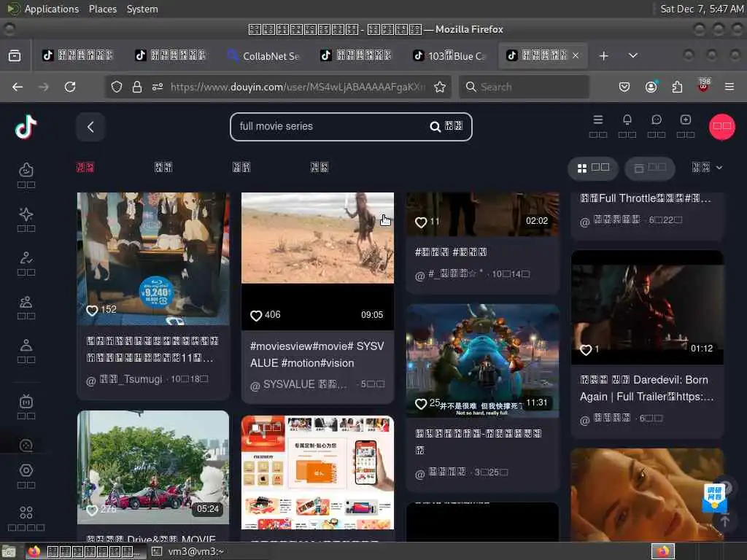Screen dimensions: 747x560
Task: Expand the sort filter dropdown chevron
Action: coord(719,168)
